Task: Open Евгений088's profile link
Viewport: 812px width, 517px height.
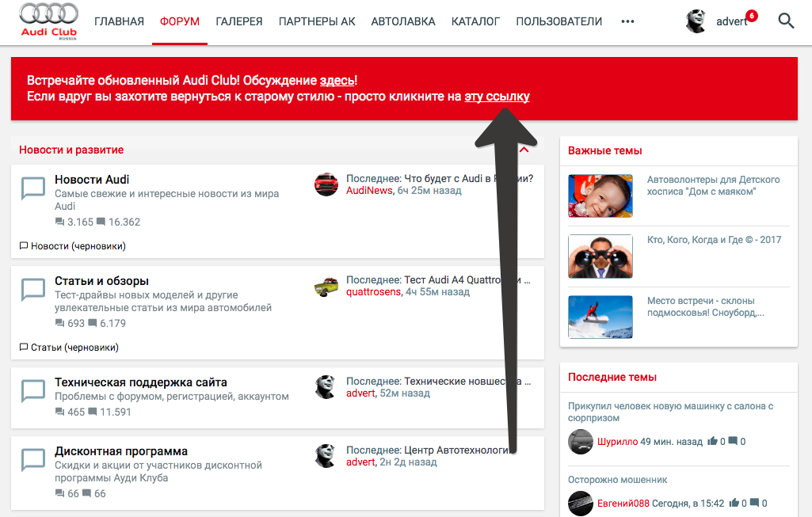Action: 623,503
